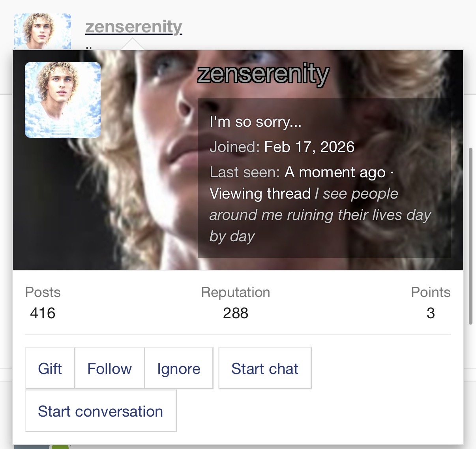Image resolution: width=476 pixels, height=449 pixels.
Task: Click the Joined date Feb 17, 2026
Action: coord(309,147)
